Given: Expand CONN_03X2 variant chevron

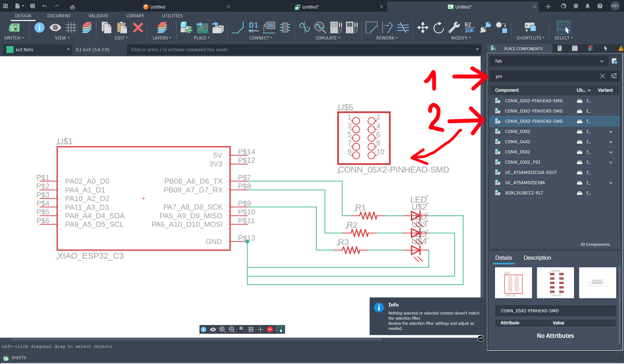Looking at the screenshot, I should coord(611,132).
